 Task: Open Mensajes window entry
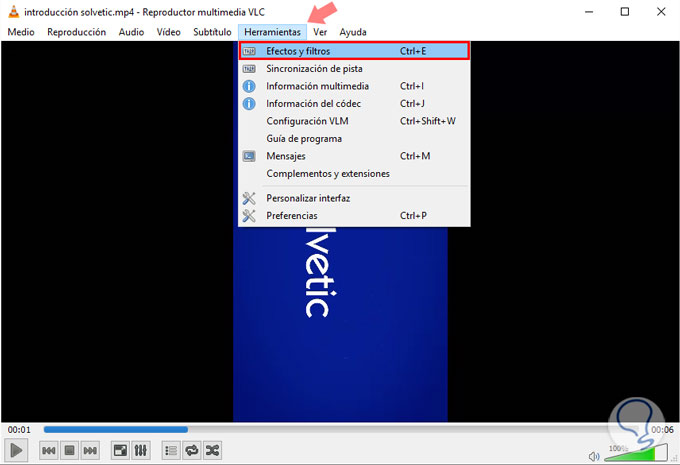coord(354,156)
